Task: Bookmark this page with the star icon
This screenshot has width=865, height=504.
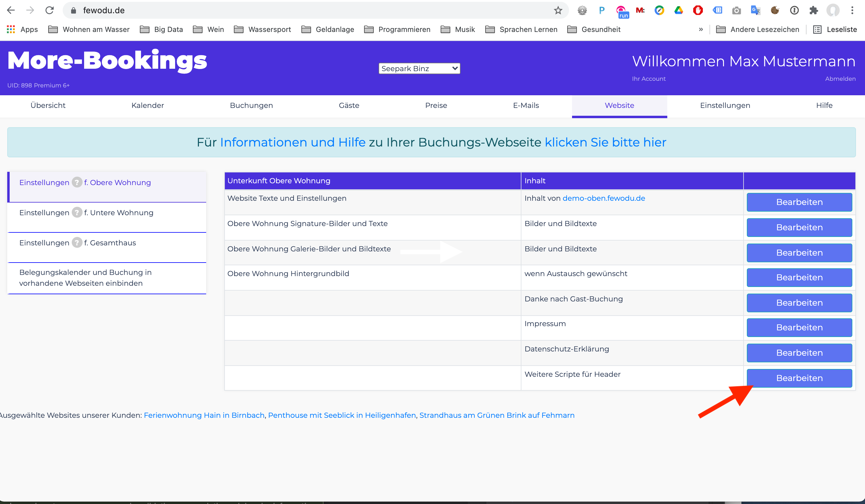Action: [558, 10]
